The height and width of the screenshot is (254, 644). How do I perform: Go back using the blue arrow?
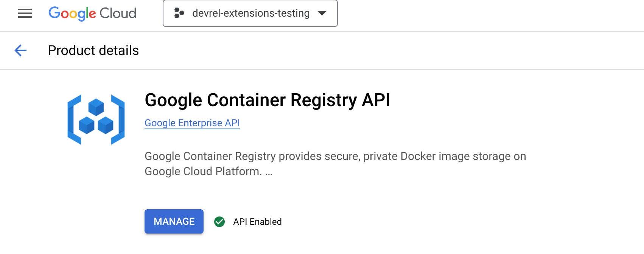point(20,50)
